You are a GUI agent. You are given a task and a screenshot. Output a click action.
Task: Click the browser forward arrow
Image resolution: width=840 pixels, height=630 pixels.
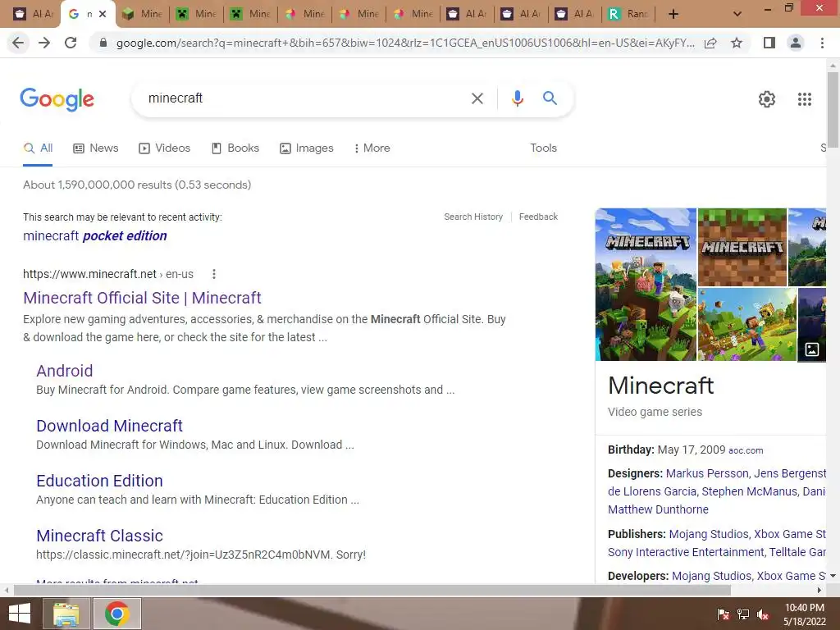pos(44,43)
